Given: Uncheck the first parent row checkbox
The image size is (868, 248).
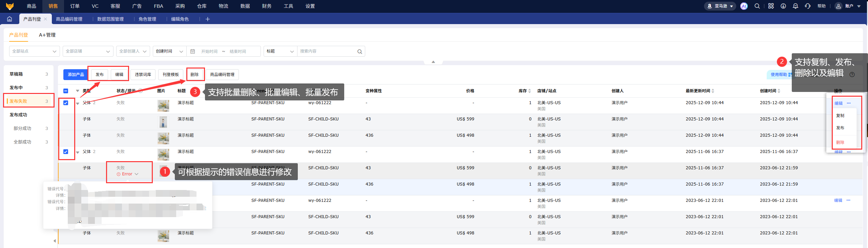Looking at the screenshot, I should pos(66,103).
